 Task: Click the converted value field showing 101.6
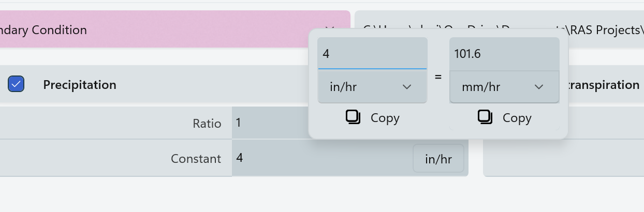point(504,53)
